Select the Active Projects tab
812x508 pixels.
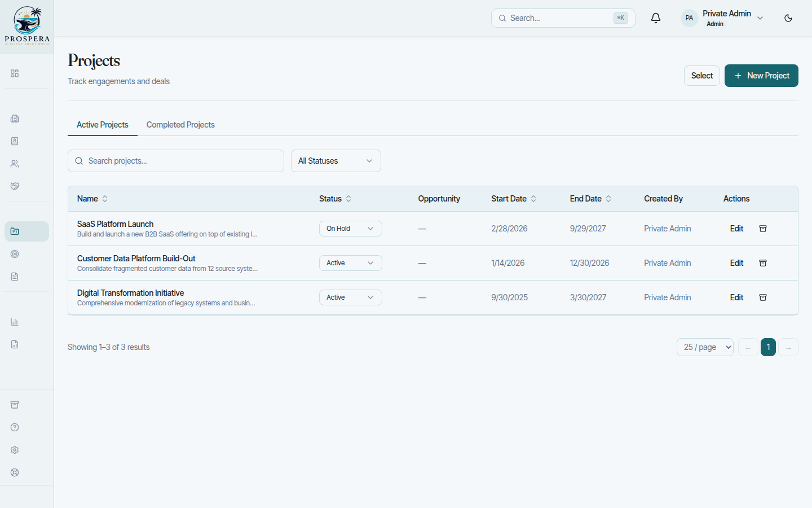pos(103,125)
